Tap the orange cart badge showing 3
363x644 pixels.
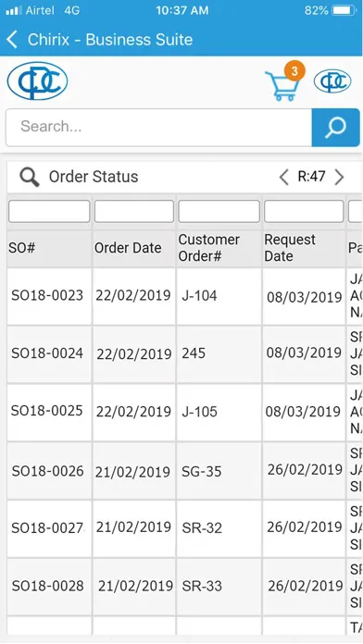click(294, 71)
